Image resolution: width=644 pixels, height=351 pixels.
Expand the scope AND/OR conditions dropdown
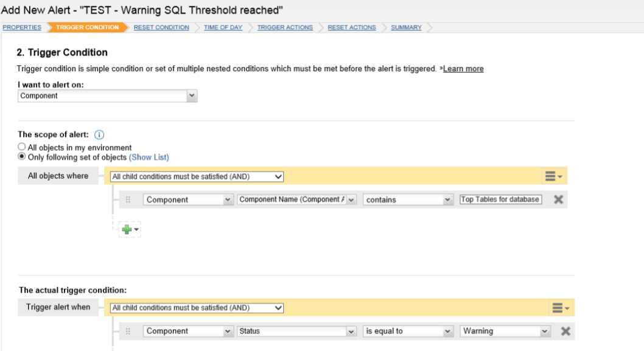click(197, 176)
